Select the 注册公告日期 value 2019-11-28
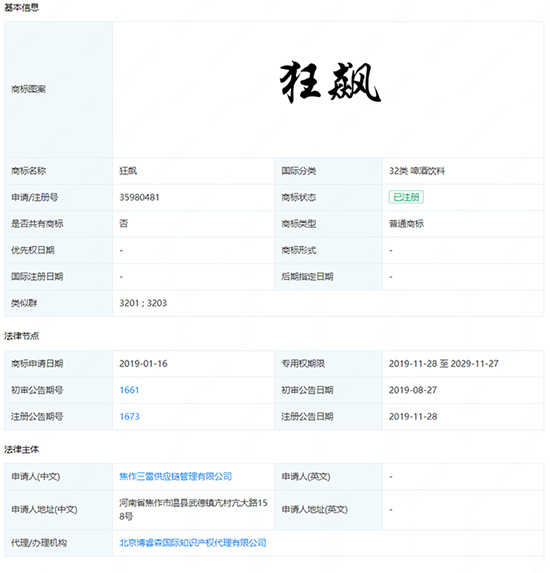This screenshot has height=573, width=550. 413,416
